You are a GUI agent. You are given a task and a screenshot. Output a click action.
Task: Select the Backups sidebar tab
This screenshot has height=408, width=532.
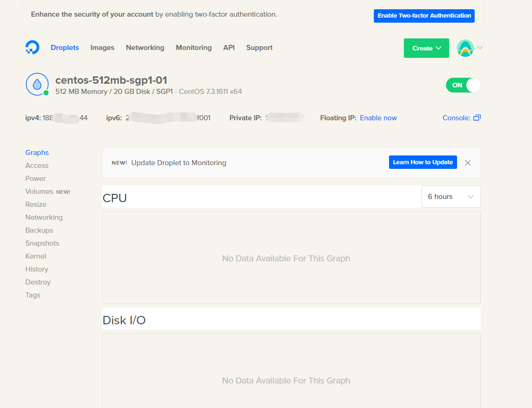click(39, 230)
